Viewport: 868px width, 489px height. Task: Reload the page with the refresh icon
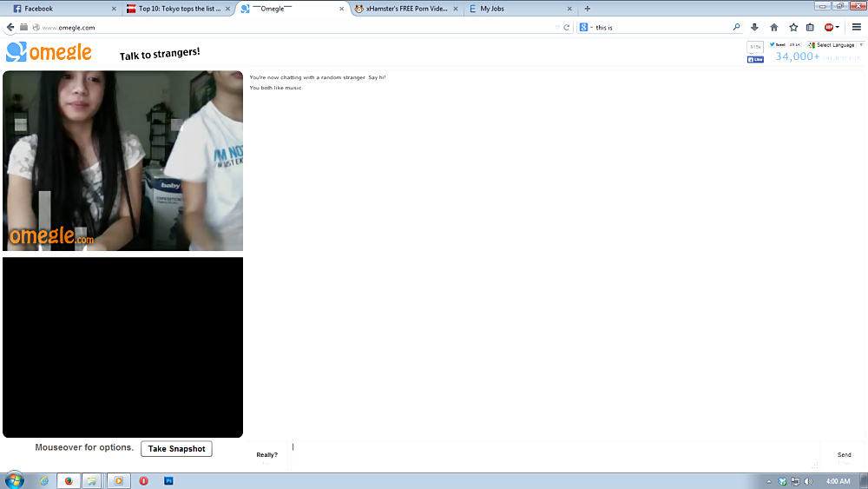point(566,27)
